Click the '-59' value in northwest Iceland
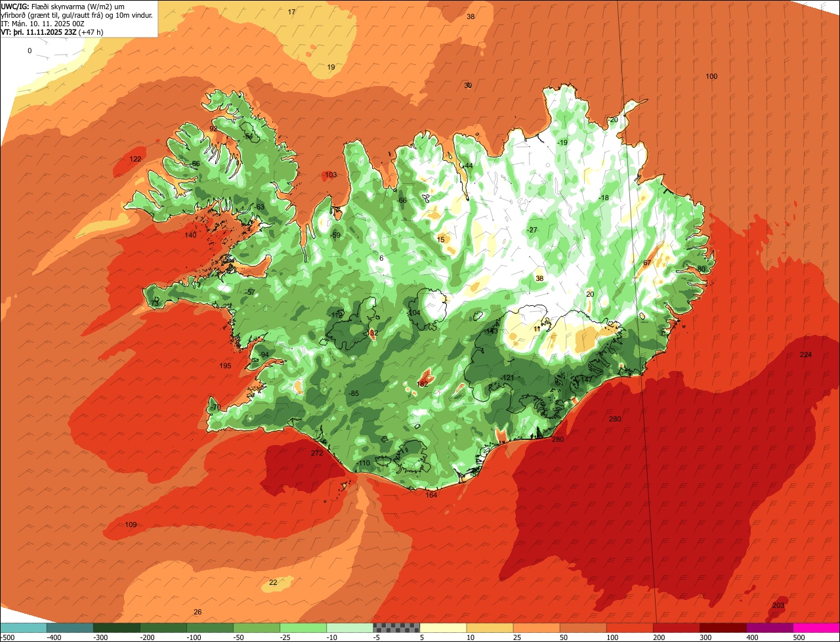The width and height of the screenshot is (840, 642). 335,235
